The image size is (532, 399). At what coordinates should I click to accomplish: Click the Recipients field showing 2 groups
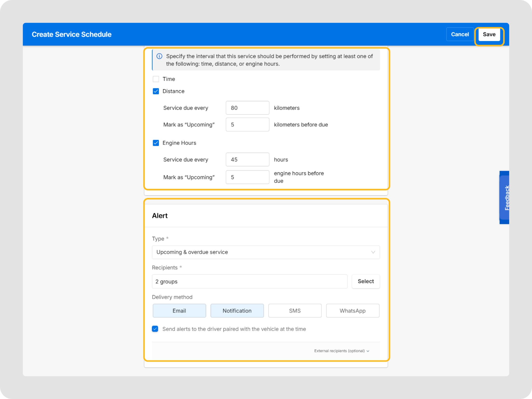pyautogui.click(x=249, y=281)
